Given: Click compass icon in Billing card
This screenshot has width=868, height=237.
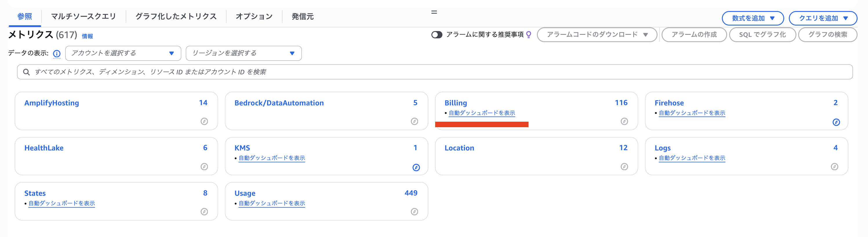Looking at the screenshot, I should coord(624,121).
